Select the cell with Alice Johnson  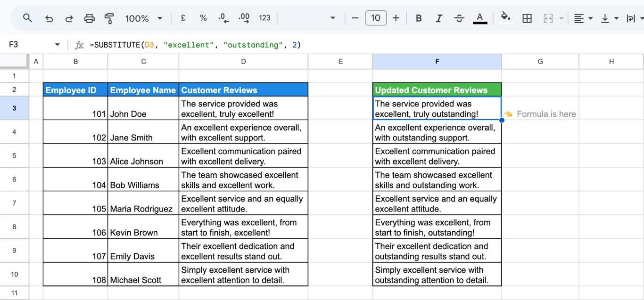click(143, 155)
